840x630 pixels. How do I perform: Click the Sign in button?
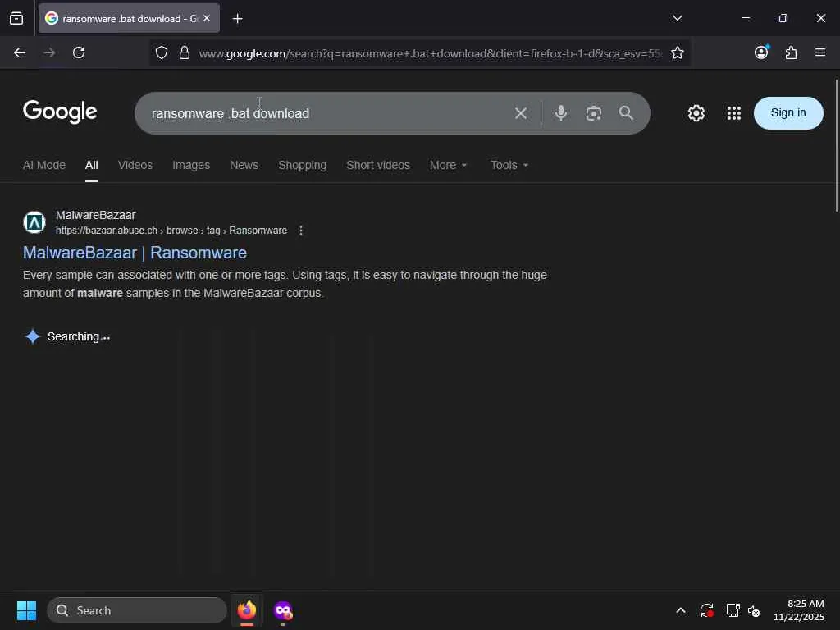click(x=788, y=113)
